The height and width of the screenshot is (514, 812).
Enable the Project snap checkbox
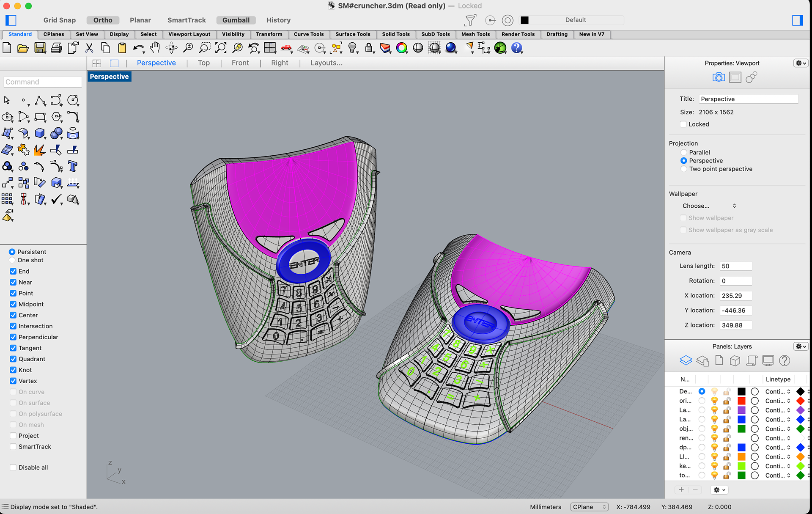(13, 436)
